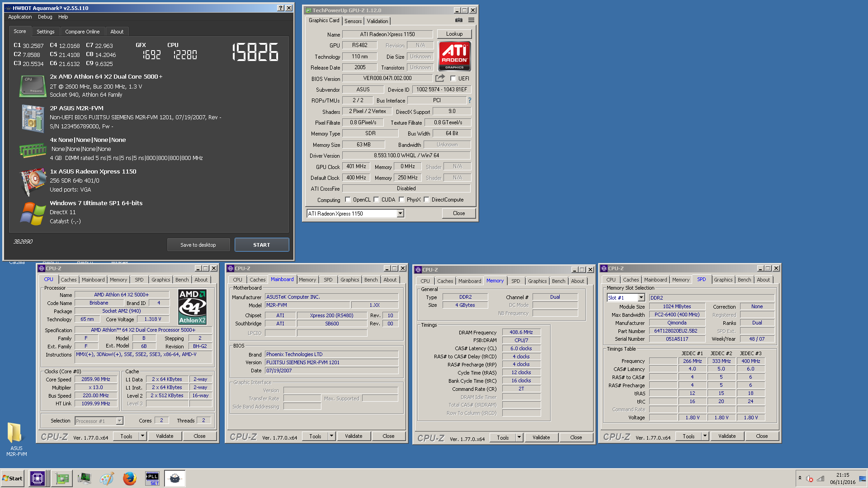Switch to the Sensors tab in GPU-Z

tap(353, 21)
